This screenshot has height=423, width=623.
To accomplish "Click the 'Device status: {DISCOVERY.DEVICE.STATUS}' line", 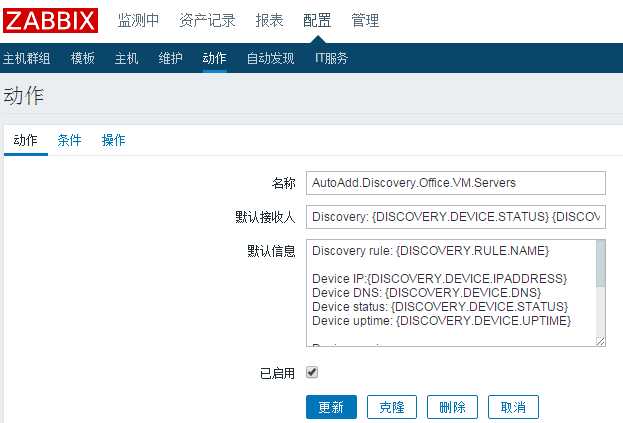I will (x=440, y=307).
